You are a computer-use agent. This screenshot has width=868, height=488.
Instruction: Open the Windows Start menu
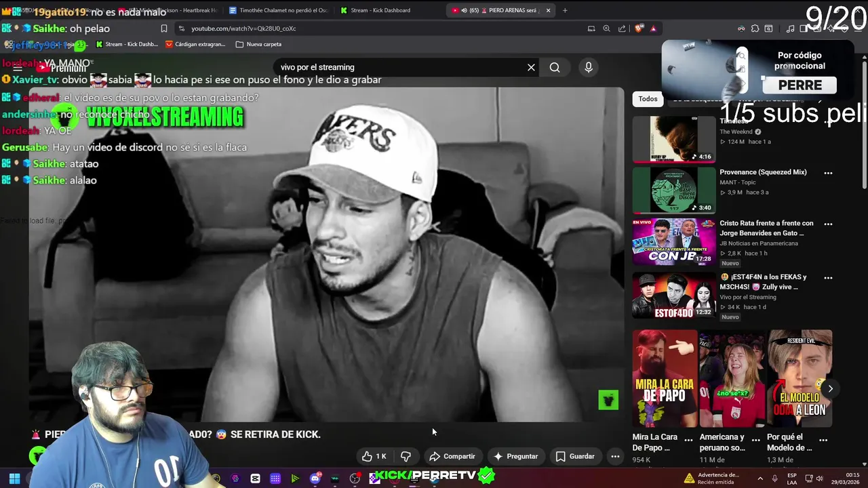pos(14,479)
